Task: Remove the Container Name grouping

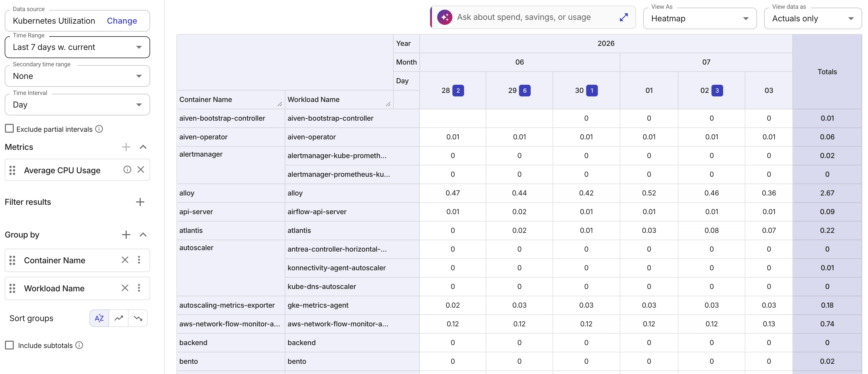Action: 125,260
